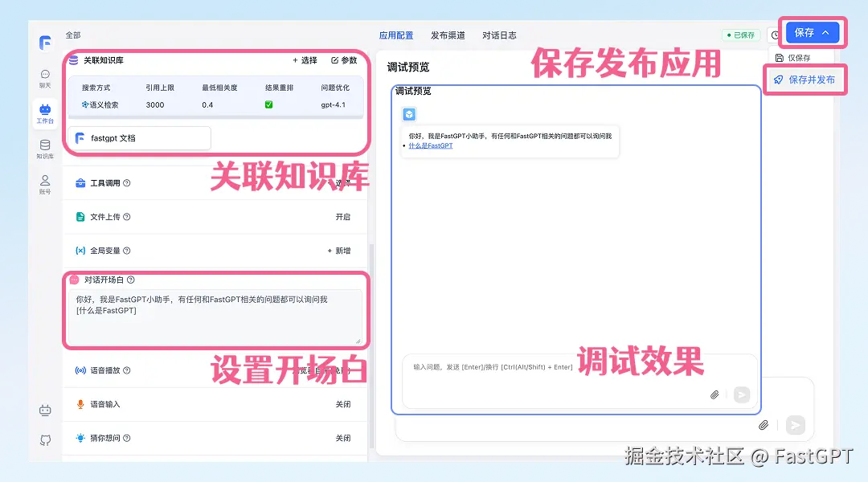This screenshot has width=868, height=482.
Task: Click the 对话开场白 chat bubble icon
Action: point(74,280)
